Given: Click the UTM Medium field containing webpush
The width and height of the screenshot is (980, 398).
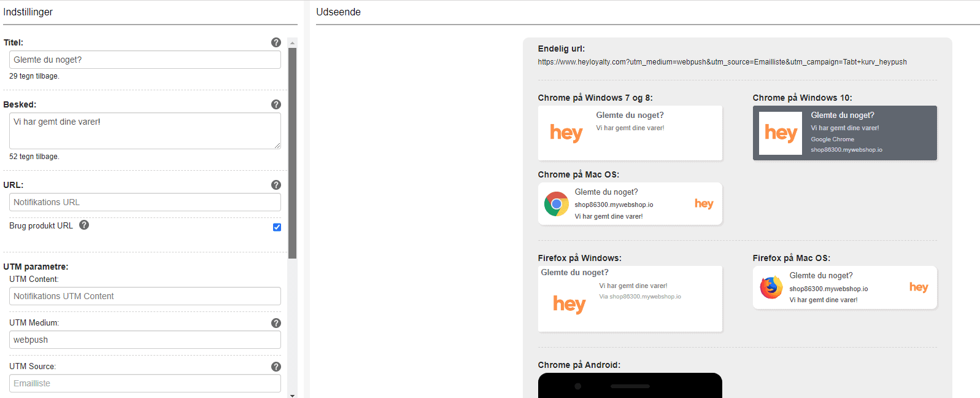Looking at the screenshot, I should 145,340.
